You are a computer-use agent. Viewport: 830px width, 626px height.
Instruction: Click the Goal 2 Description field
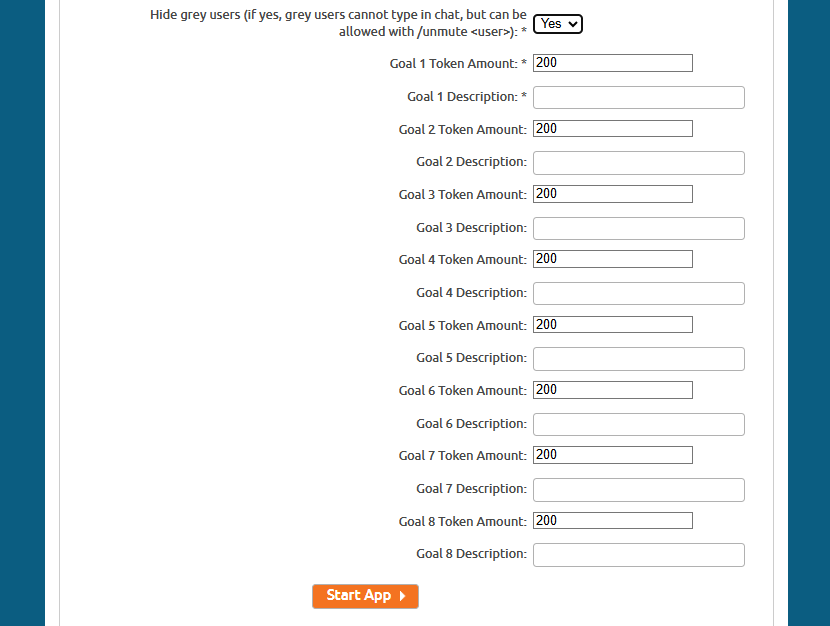click(638, 162)
